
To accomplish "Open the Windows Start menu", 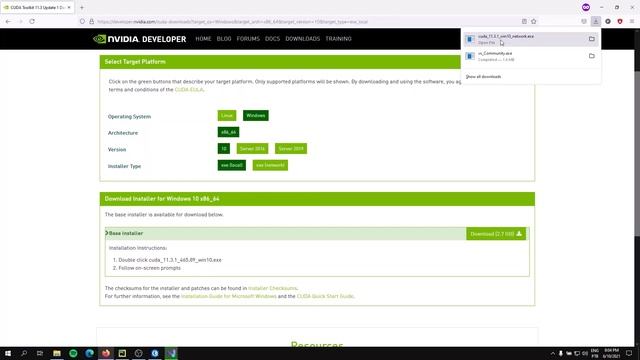I will (8, 353).
